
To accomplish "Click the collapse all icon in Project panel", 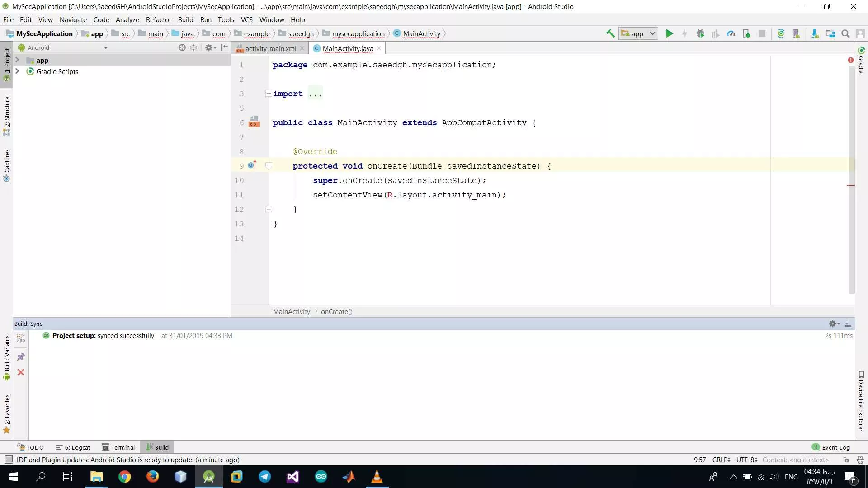I will tap(193, 47).
